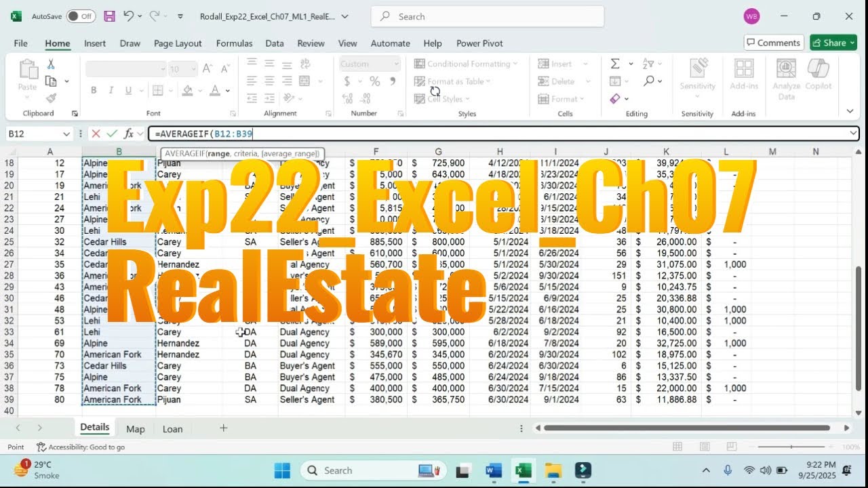Click the Decrease Font Size icon
Screen dimensions: 868x488
(225, 68)
